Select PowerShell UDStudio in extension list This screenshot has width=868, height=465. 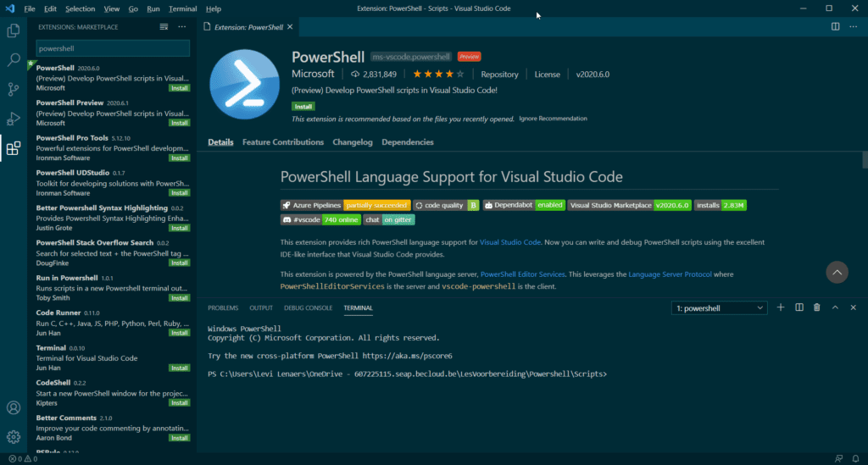(112, 182)
